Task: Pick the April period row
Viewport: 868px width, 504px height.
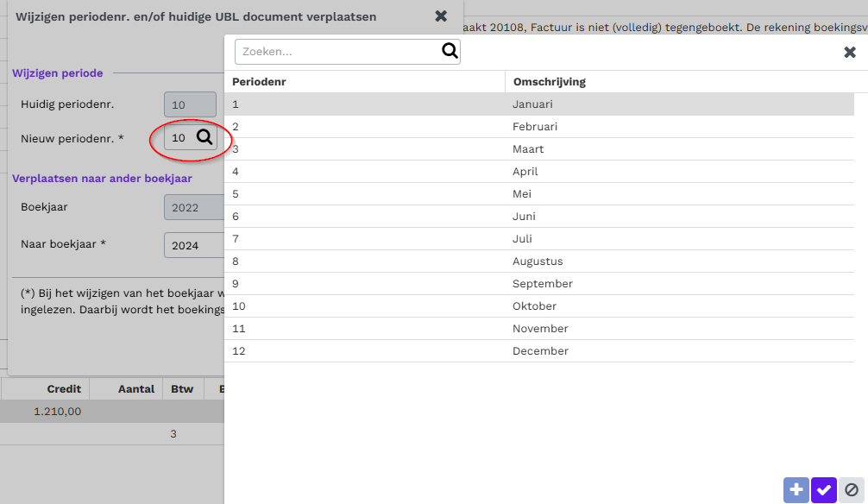Action: [539, 172]
